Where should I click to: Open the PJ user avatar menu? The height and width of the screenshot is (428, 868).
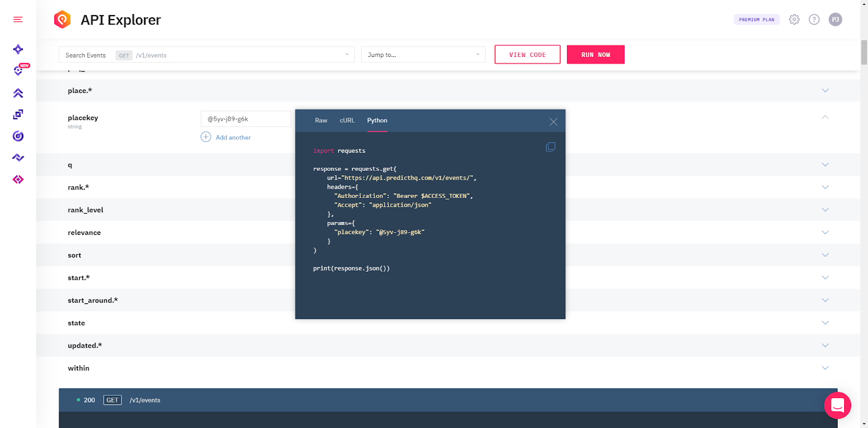tap(835, 20)
